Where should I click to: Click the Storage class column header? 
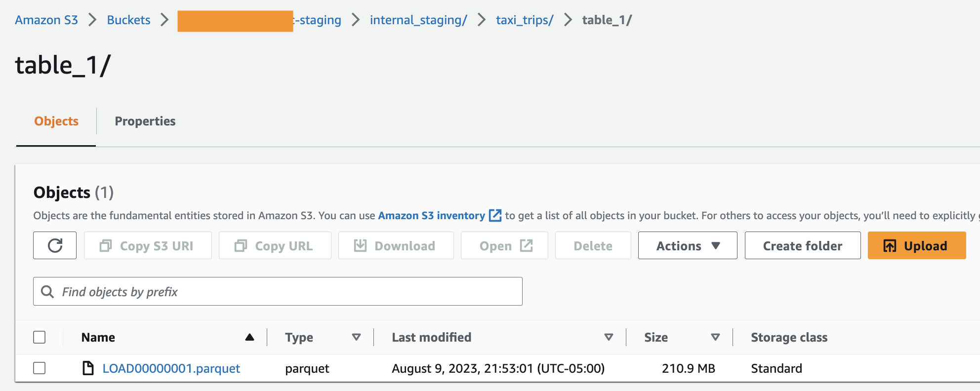tap(789, 337)
